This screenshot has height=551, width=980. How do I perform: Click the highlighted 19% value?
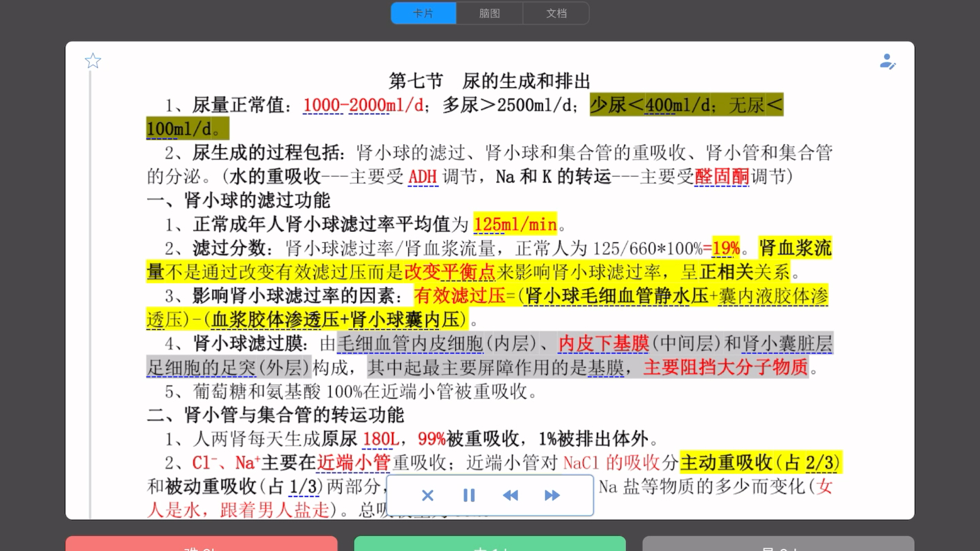(725, 248)
